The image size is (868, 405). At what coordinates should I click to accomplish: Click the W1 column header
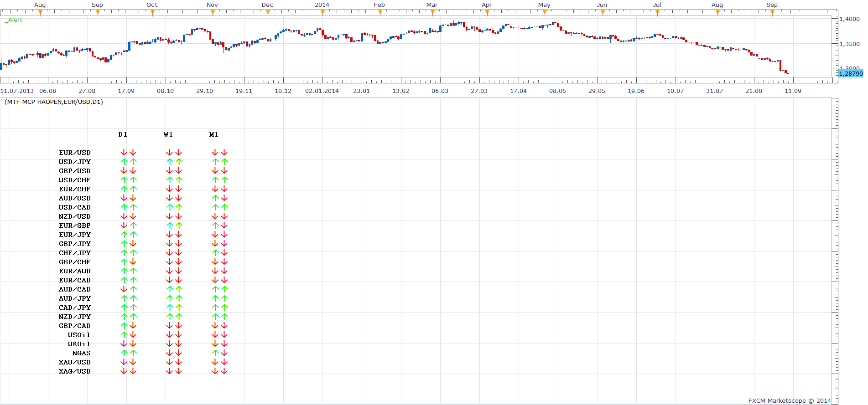(168, 134)
